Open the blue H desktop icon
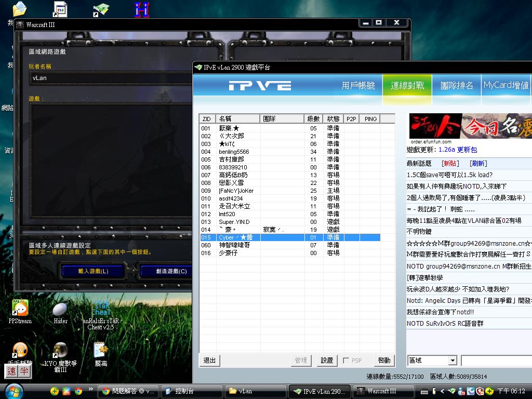532x399 pixels. pyautogui.click(x=141, y=9)
